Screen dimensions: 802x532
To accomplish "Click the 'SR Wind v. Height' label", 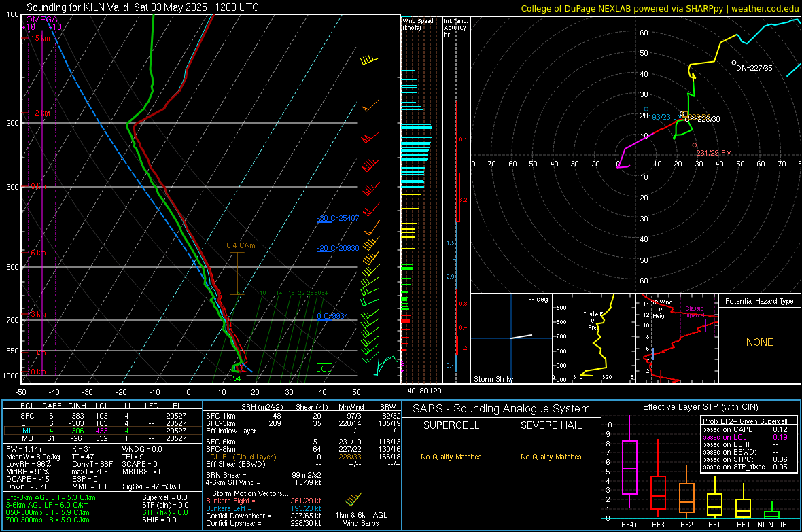I will [x=661, y=309].
